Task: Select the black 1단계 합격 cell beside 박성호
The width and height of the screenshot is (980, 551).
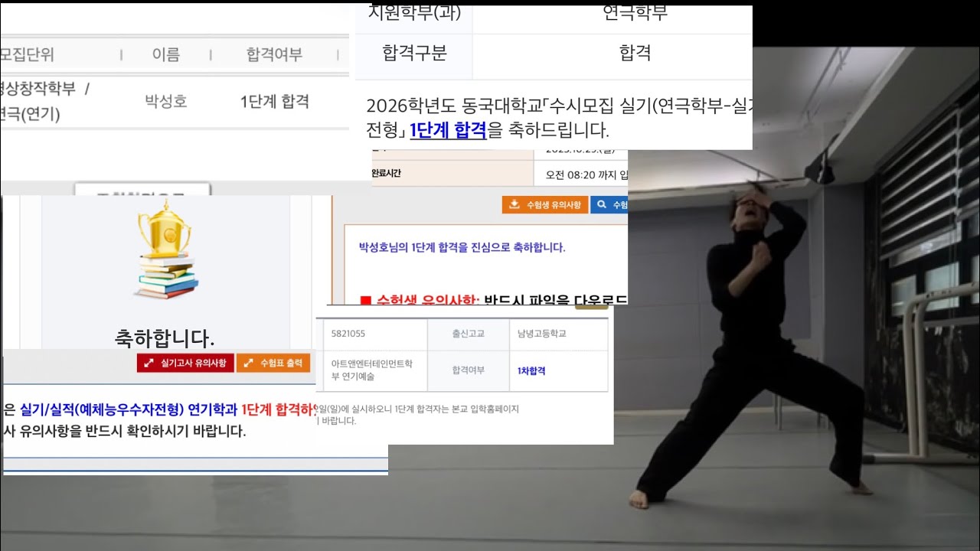Action: 275,101
